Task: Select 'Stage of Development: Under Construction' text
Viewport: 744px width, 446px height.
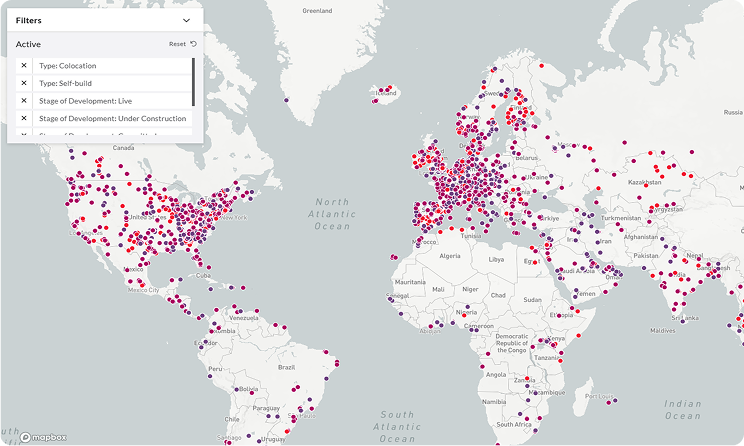Action: pyautogui.click(x=112, y=119)
